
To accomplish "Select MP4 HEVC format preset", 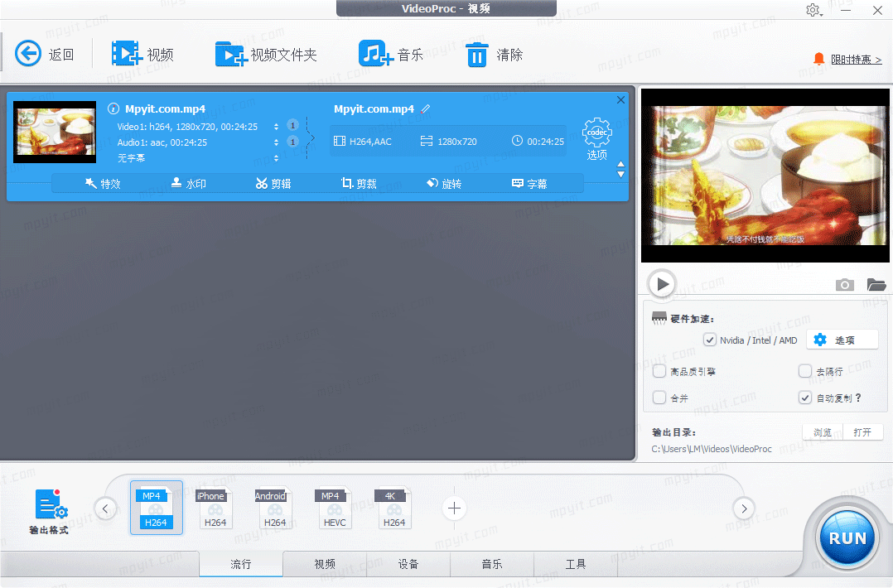I will (x=335, y=508).
